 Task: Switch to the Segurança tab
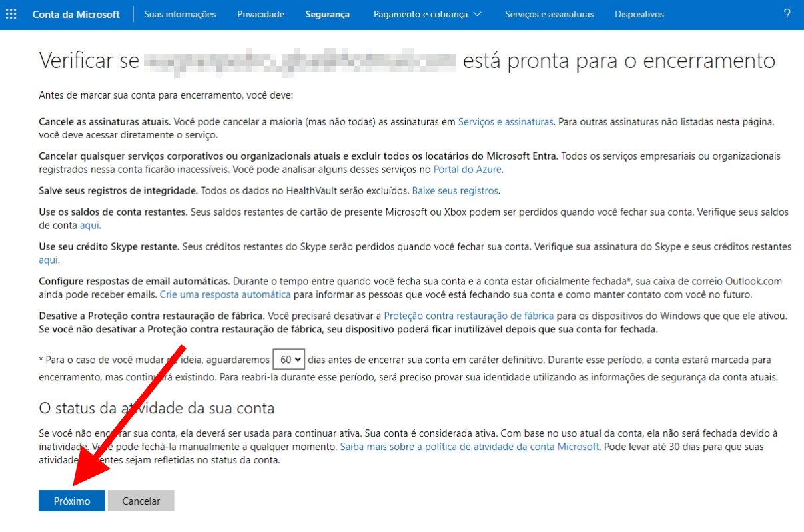point(327,13)
